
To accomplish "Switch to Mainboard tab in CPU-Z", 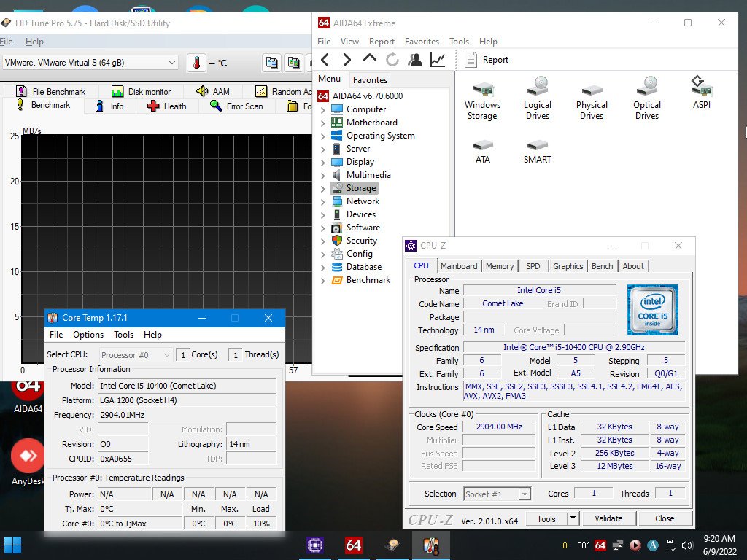I will click(x=459, y=266).
